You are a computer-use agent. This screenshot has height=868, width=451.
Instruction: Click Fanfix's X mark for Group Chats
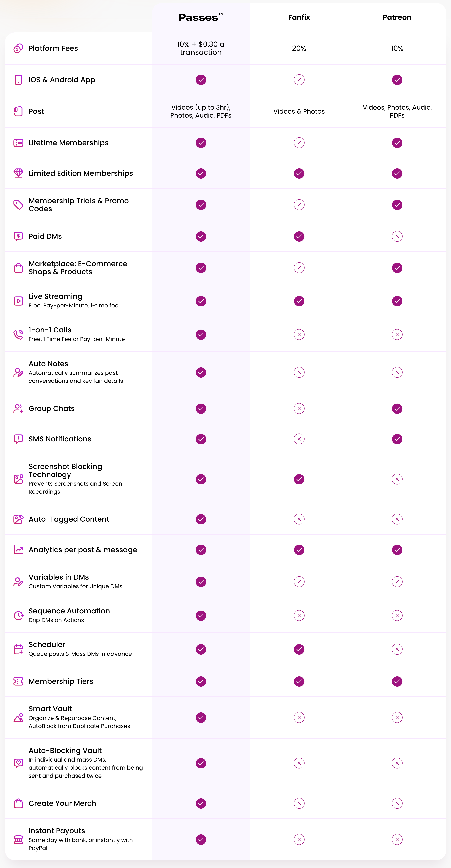click(x=299, y=408)
